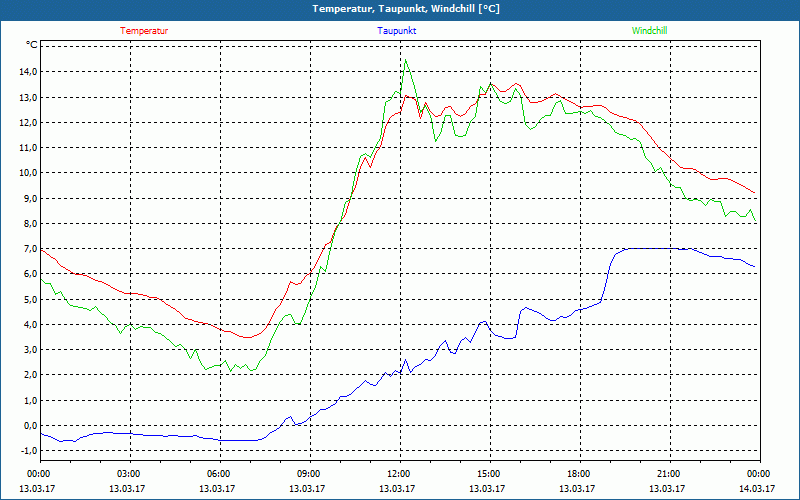Select the 12,0 y-axis value

[28, 122]
